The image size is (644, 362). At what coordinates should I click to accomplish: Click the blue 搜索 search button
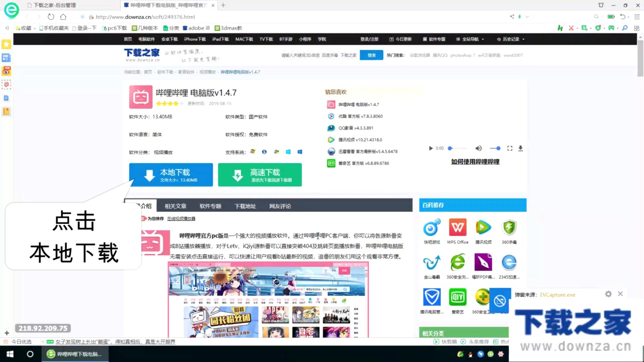[x=372, y=55]
